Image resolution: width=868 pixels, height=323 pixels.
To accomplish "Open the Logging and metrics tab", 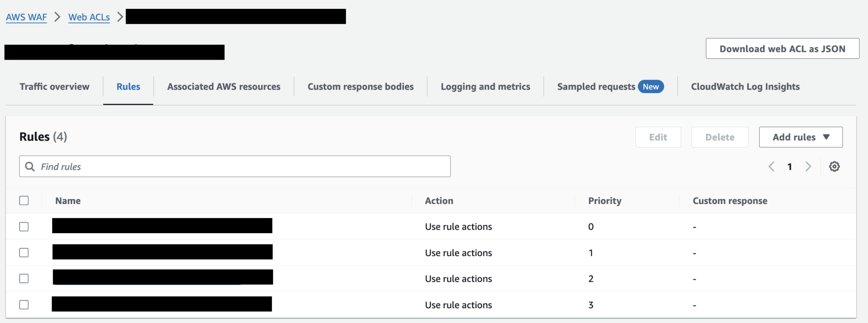I will tap(485, 86).
